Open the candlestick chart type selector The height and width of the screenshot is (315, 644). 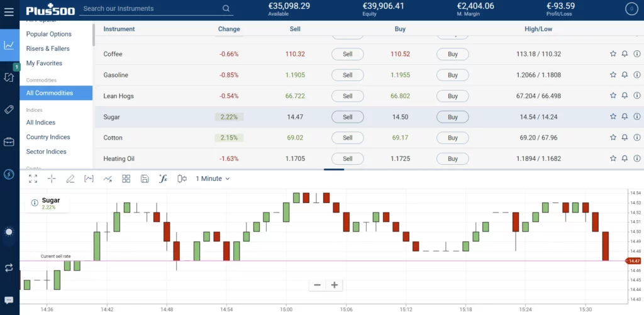tap(182, 179)
